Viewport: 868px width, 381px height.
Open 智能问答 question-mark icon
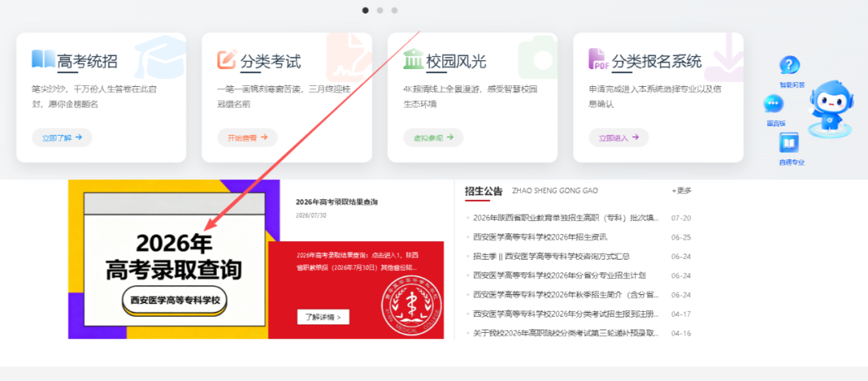click(789, 65)
